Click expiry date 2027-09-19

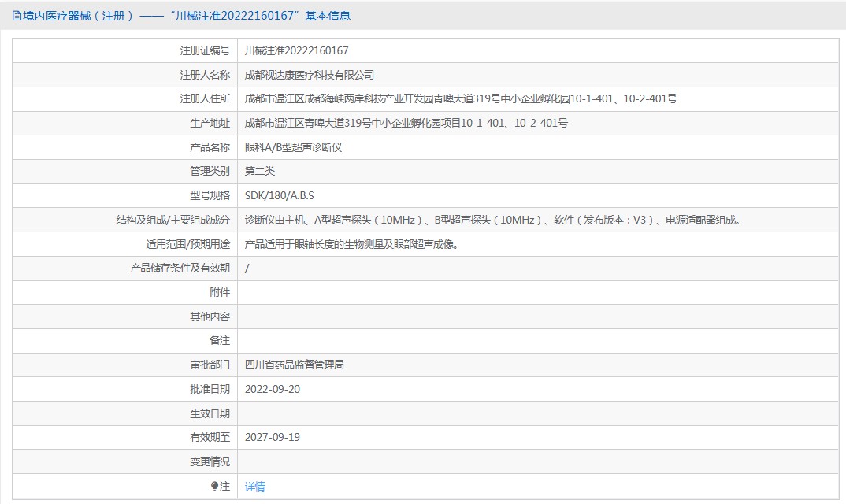click(x=273, y=437)
